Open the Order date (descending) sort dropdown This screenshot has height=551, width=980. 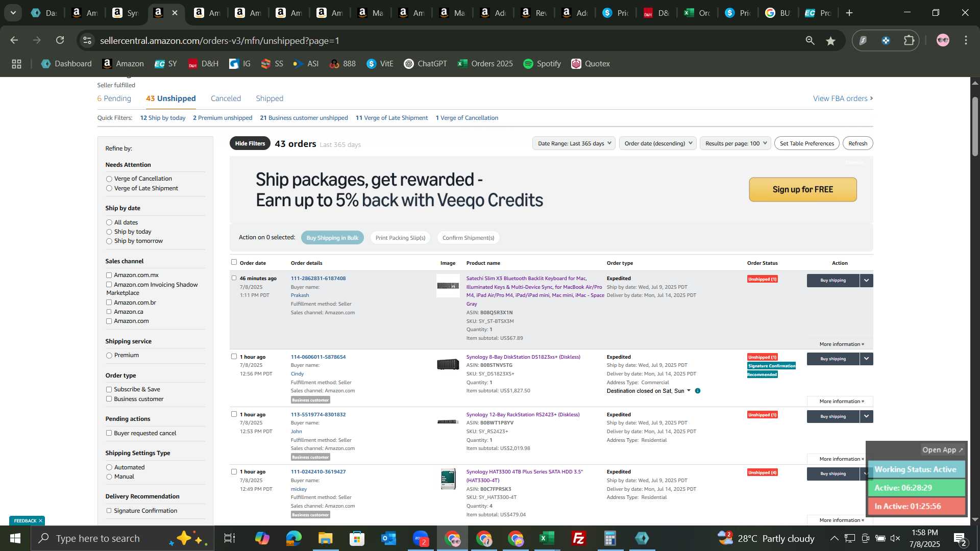click(658, 143)
